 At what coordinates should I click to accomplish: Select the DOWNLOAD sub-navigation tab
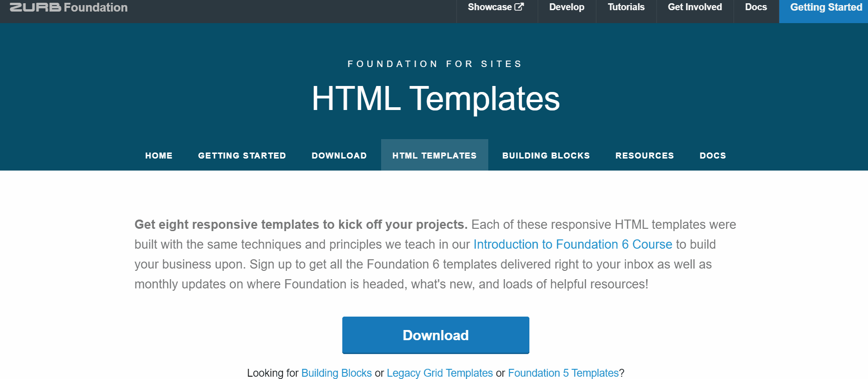pos(339,155)
